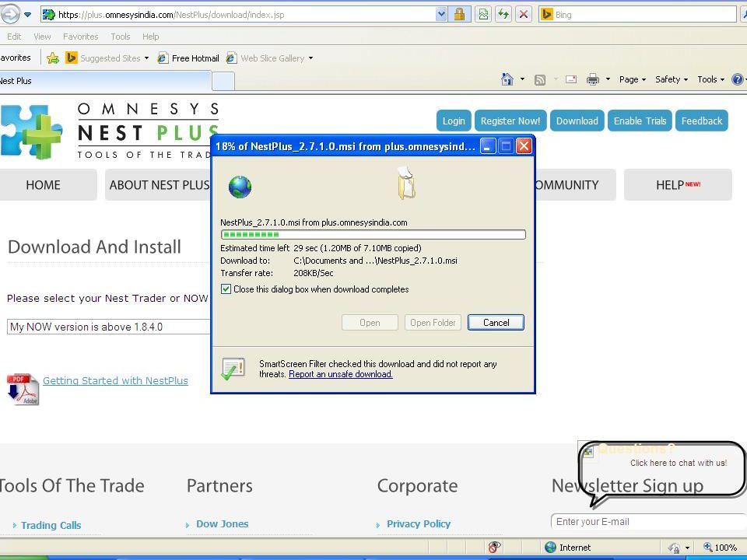
Task: Click the SmartScreen Filter checkmark icon
Action: (x=233, y=369)
